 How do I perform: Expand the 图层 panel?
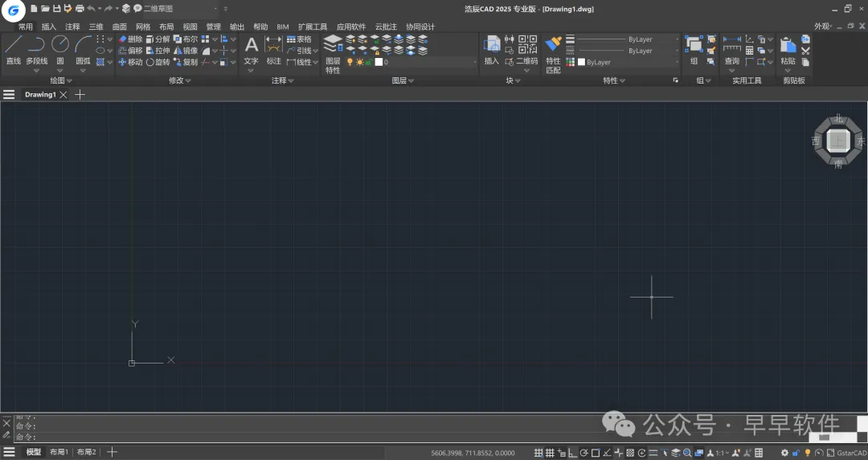coord(403,80)
